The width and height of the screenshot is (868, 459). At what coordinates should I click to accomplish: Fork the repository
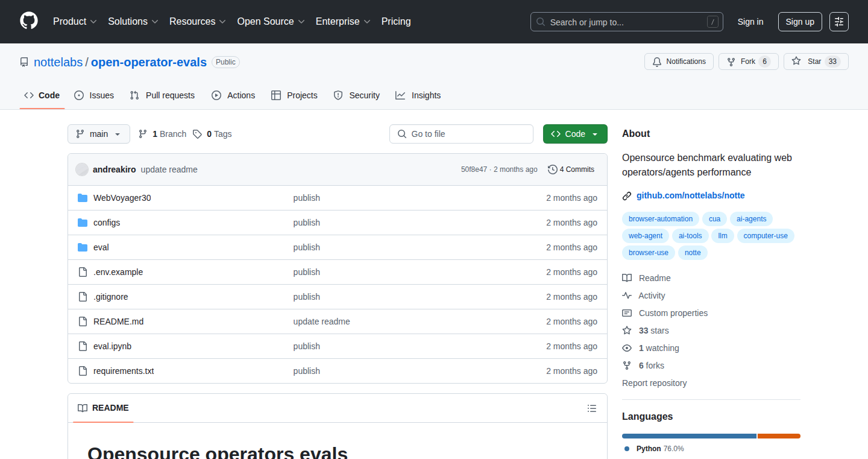pos(749,62)
